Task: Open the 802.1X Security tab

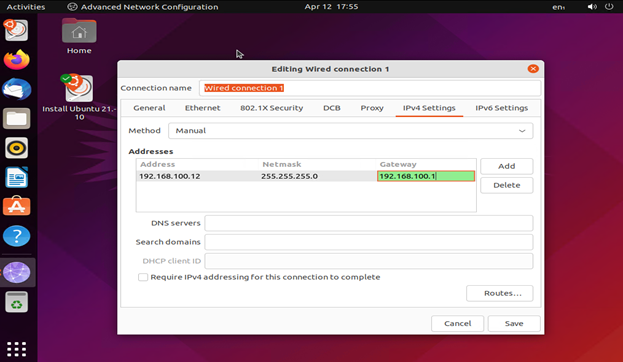Action: [271, 108]
